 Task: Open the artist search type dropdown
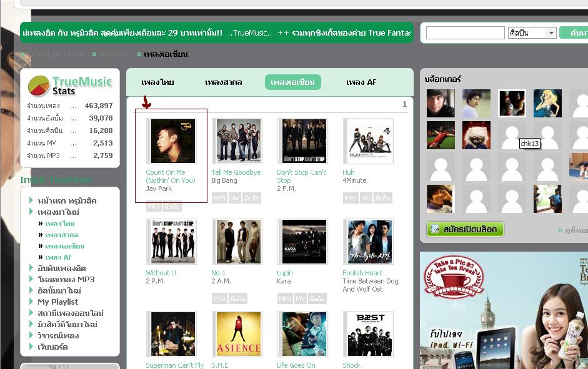(532, 33)
